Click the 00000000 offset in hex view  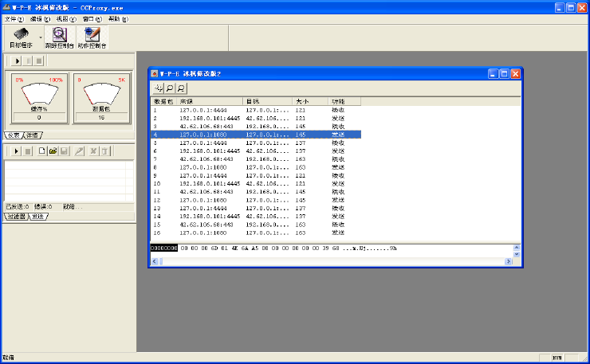(163, 249)
